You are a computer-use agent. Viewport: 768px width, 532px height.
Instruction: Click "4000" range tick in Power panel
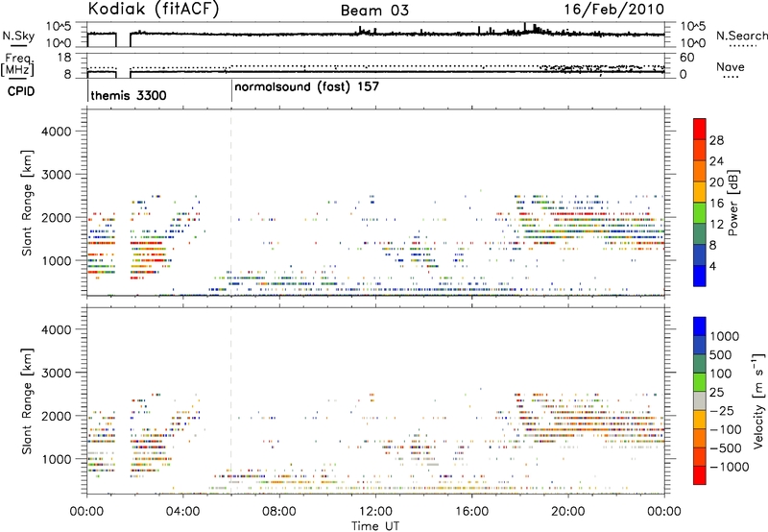[56, 132]
